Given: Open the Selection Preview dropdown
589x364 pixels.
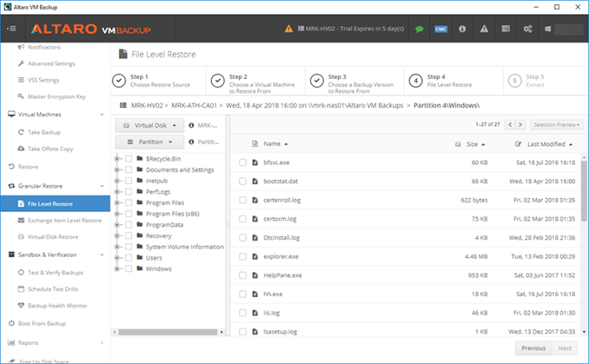Looking at the screenshot, I should [x=556, y=125].
